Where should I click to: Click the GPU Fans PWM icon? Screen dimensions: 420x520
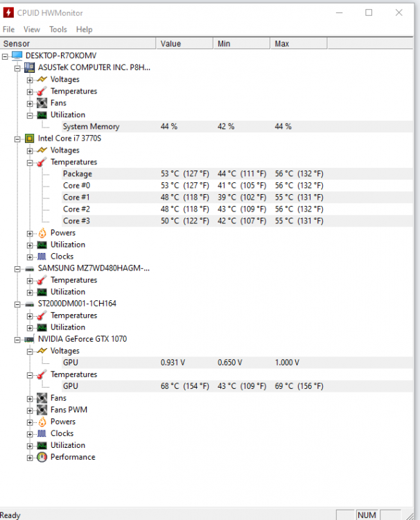42,410
